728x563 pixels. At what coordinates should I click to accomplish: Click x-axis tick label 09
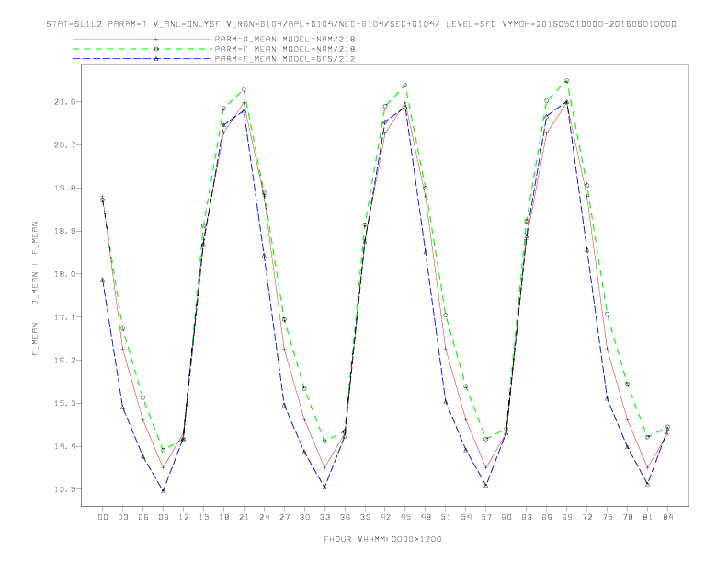click(163, 517)
